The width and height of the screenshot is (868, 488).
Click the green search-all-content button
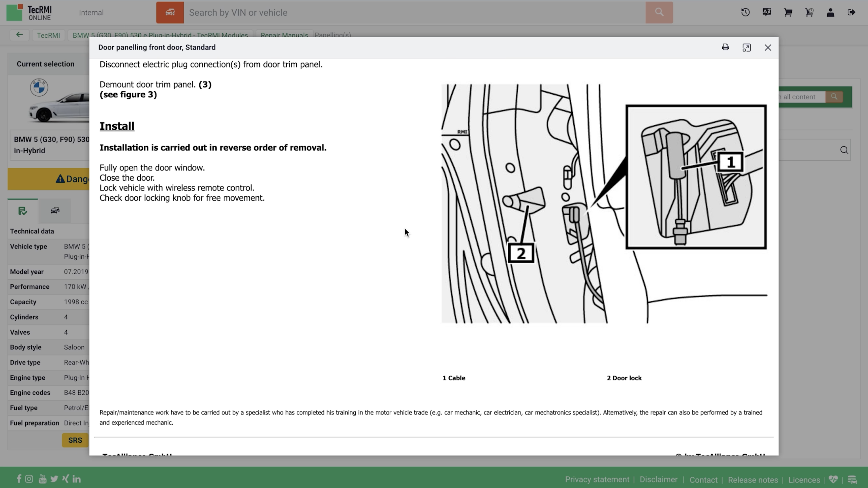(x=834, y=97)
